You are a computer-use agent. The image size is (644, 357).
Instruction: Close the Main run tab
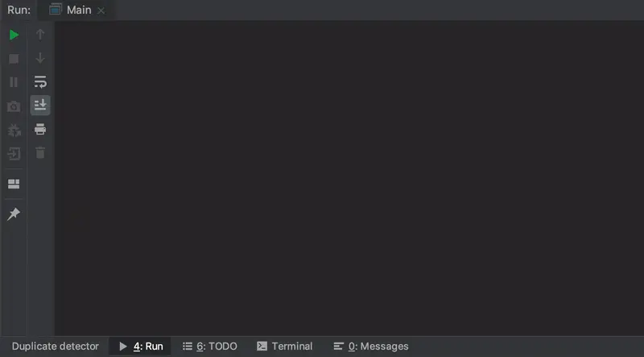coord(101,10)
